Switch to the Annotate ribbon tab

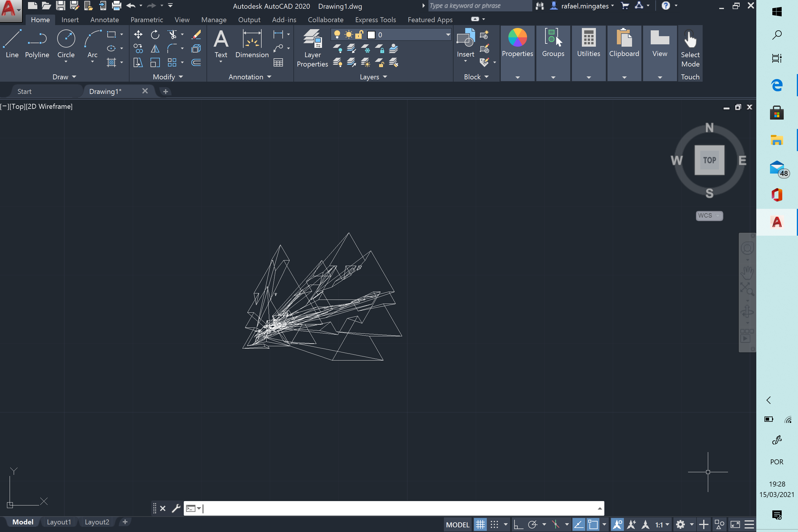click(x=104, y=20)
